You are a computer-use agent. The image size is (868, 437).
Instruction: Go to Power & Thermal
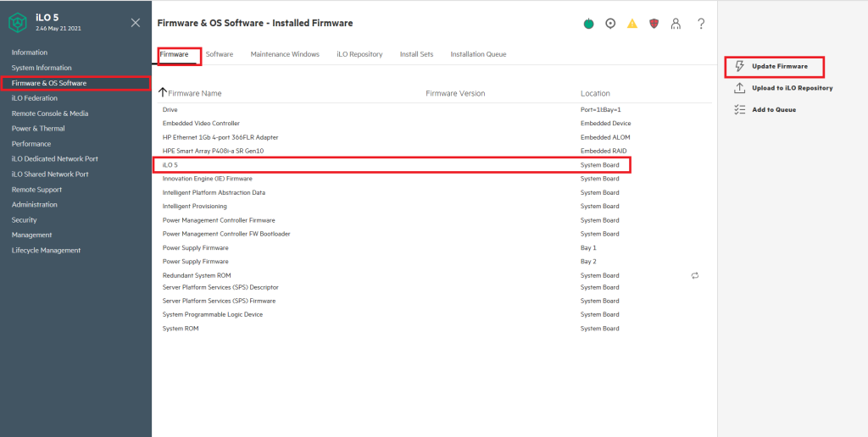tap(38, 129)
